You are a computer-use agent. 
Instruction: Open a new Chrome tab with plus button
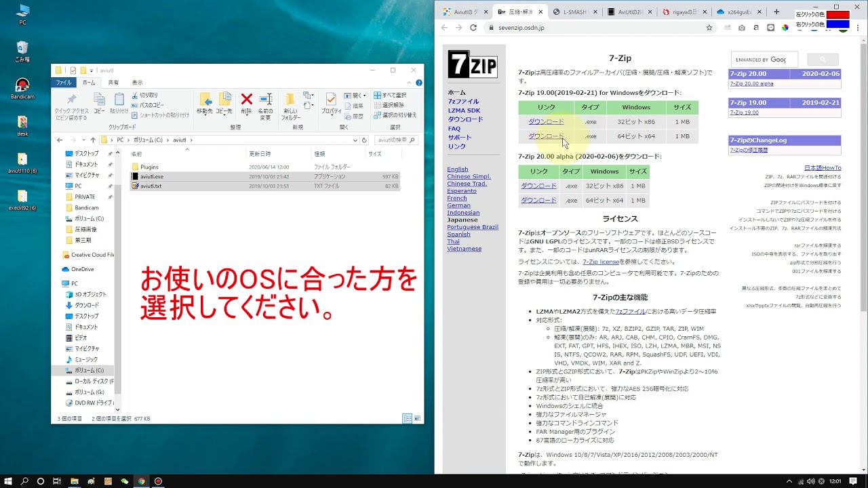776,12
